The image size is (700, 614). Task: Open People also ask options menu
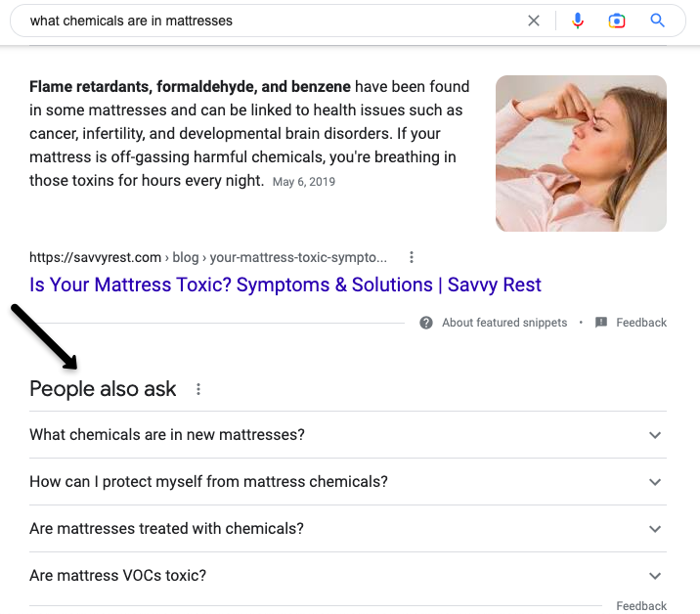pos(198,389)
